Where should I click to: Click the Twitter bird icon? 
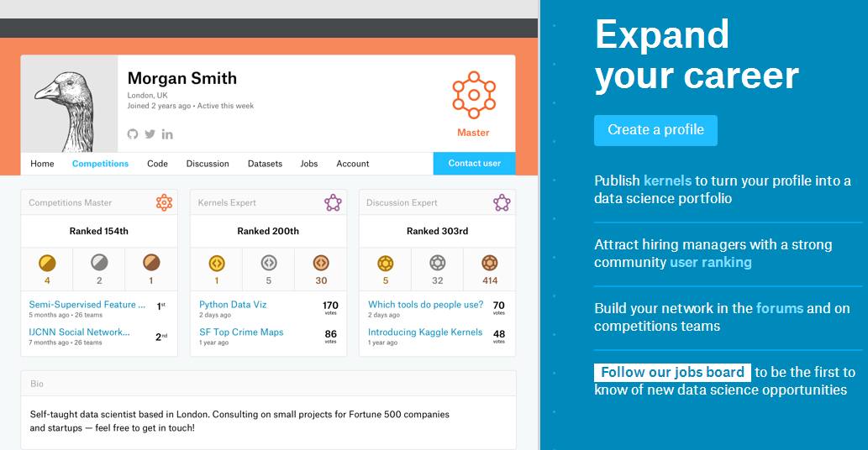pos(150,134)
